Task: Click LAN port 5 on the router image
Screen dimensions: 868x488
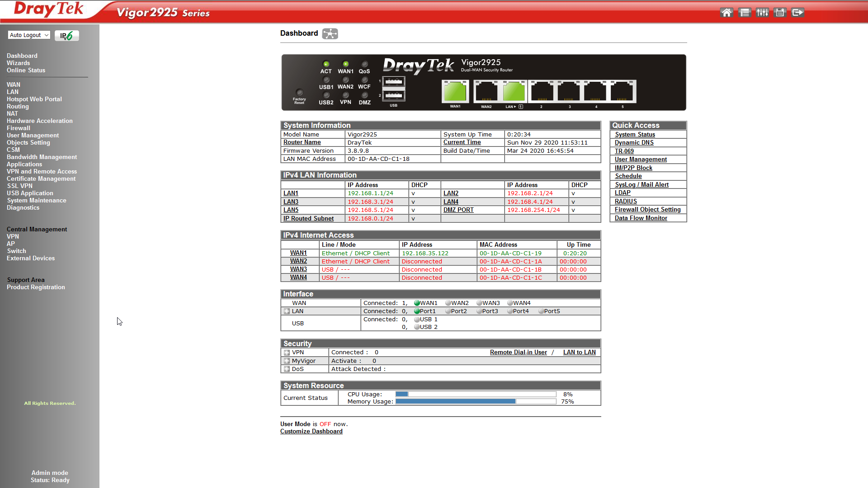Action: 623,92
